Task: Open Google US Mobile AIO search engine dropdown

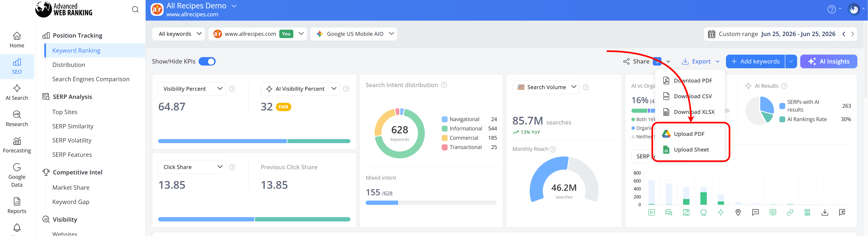Action: 354,34
